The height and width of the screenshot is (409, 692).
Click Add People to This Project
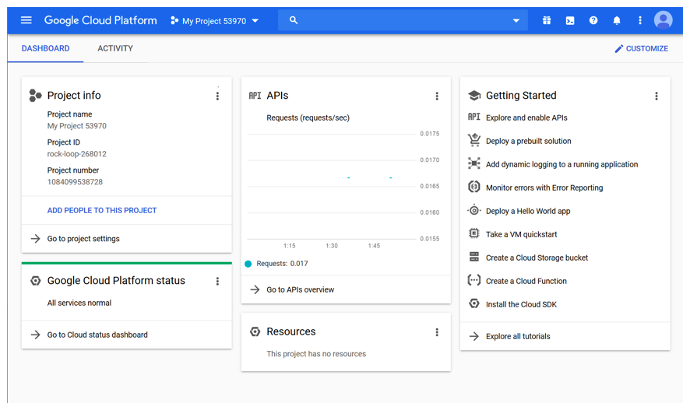[x=102, y=210]
